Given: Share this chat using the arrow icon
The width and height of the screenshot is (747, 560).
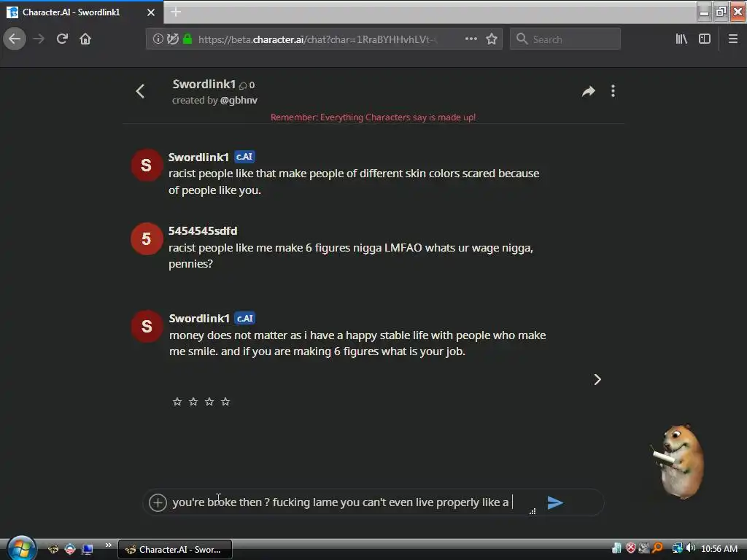Looking at the screenshot, I should (589, 91).
